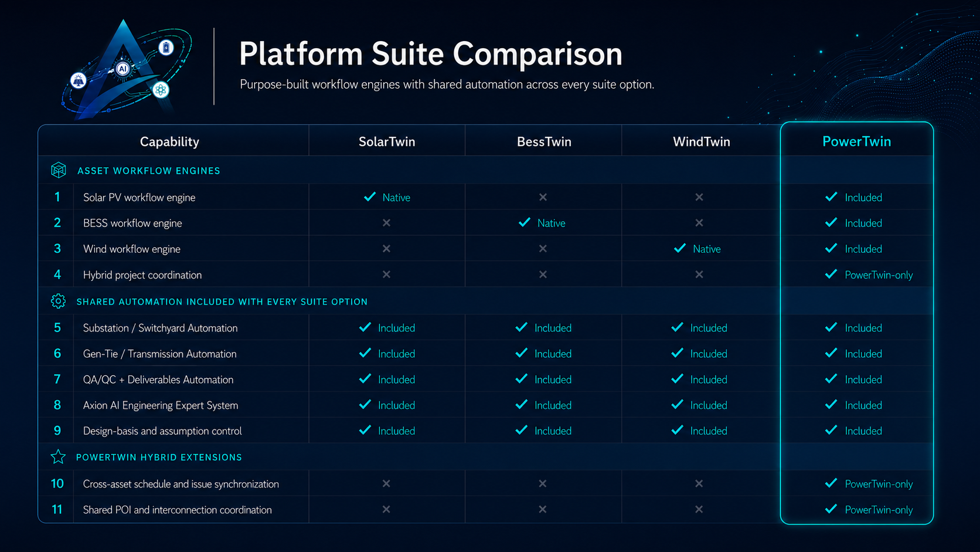Viewport: 980px width, 552px height.
Task: Click the Purpose-built workflow engines subtitle
Action: 447,84
